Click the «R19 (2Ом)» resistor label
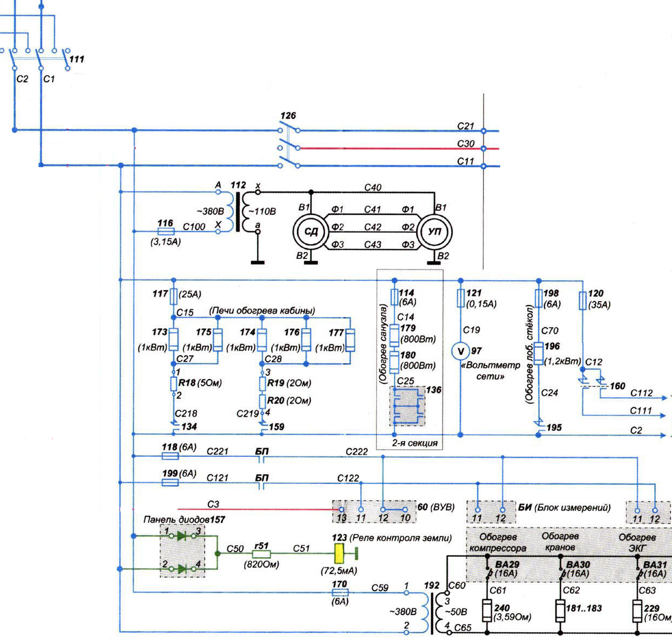Image resolution: width=672 pixels, height=643 pixels. (x=289, y=383)
